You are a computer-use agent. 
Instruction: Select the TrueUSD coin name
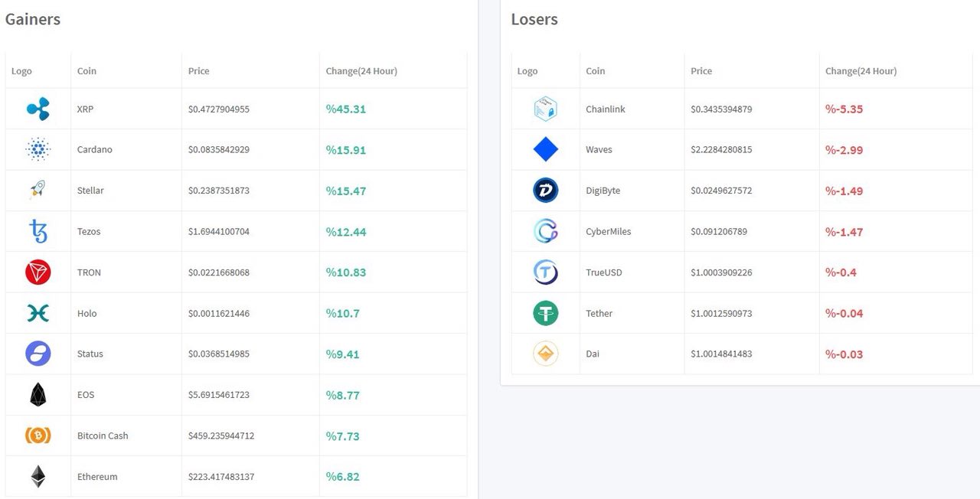(604, 272)
